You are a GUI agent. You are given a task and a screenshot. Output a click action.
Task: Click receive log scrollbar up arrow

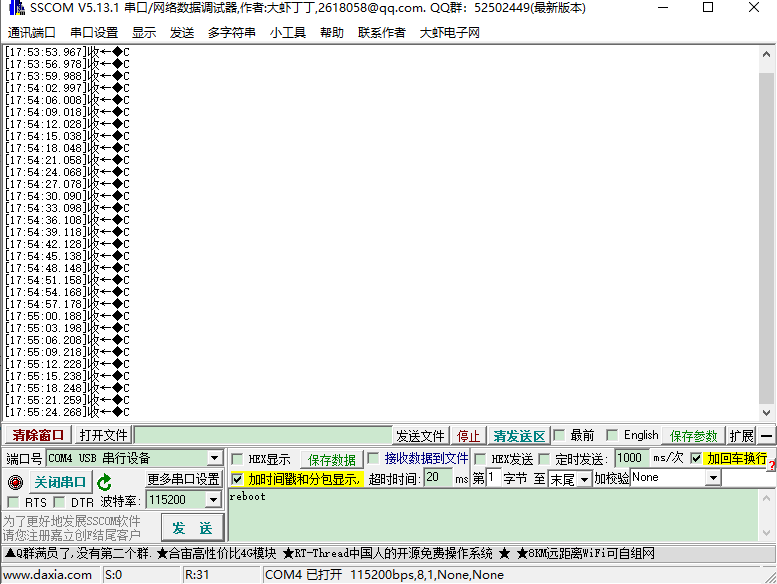766,53
